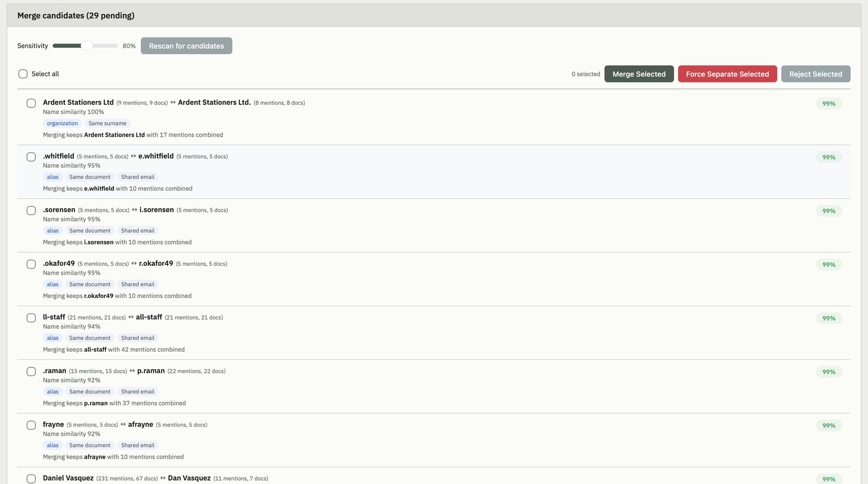This screenshot has height=484, width=868.
Task: Click the 99% confidence badge for e.whitfield
Action: pyautogui.click(x=829, y=157)
